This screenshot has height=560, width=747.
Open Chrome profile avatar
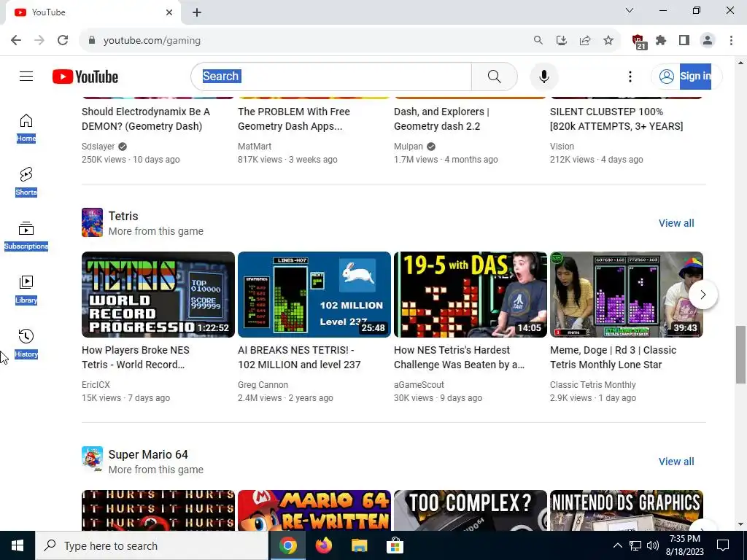708,40
